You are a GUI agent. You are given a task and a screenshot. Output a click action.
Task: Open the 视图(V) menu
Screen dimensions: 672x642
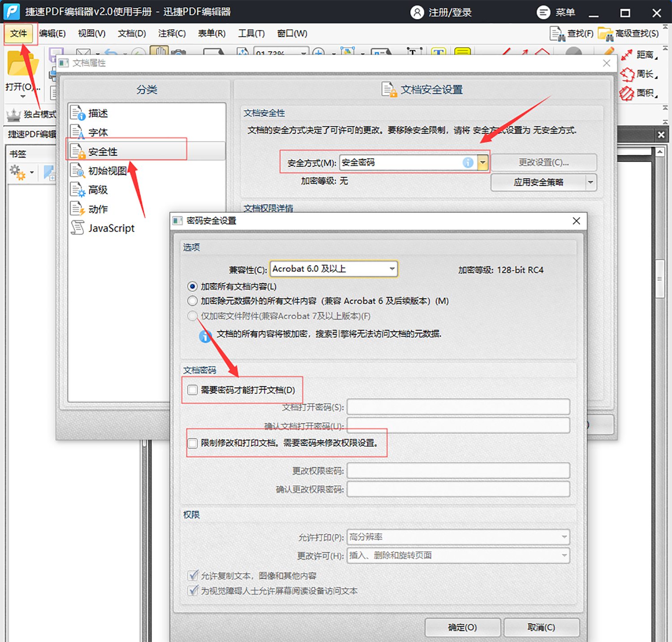tap(92, 34)
